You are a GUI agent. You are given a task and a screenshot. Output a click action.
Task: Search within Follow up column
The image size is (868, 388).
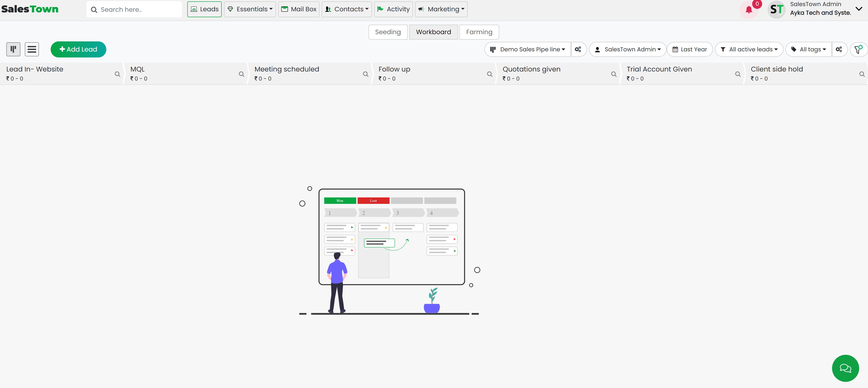490,74
